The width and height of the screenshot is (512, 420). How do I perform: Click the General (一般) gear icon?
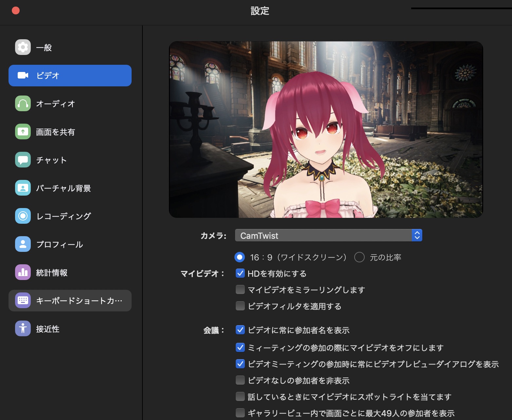tap(23, 47)
